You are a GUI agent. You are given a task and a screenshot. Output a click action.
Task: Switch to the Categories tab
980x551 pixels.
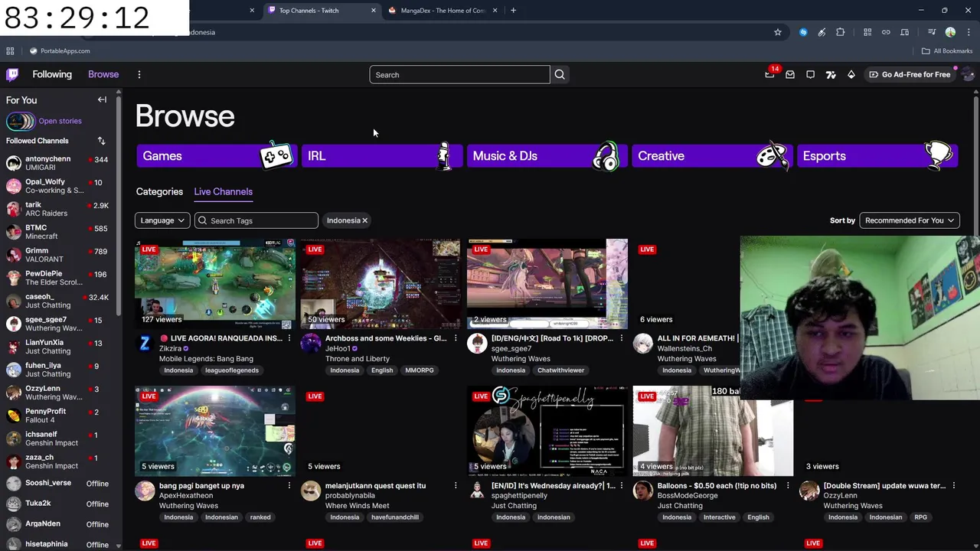point(159,191)
